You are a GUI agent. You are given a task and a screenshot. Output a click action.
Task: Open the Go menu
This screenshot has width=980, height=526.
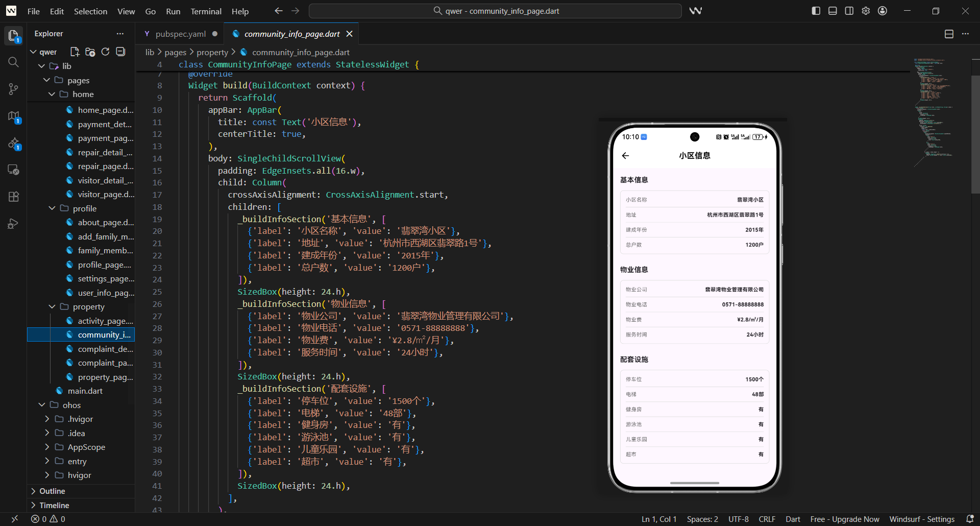(150, 11)
